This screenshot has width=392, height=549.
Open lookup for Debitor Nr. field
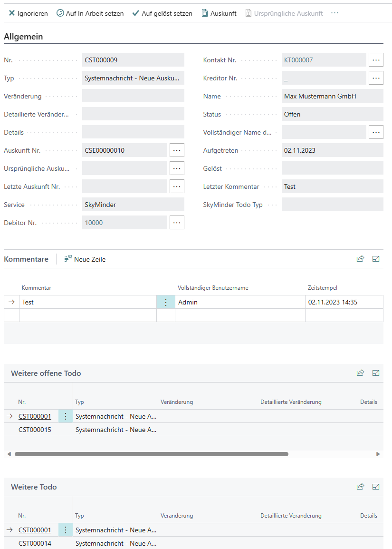point(177,223)
